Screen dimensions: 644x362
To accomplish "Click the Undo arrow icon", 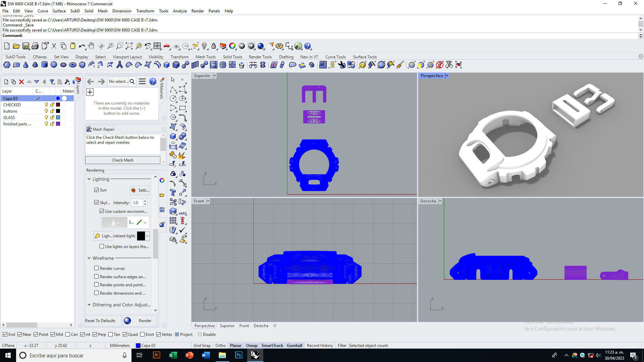I will click(82, 46).
